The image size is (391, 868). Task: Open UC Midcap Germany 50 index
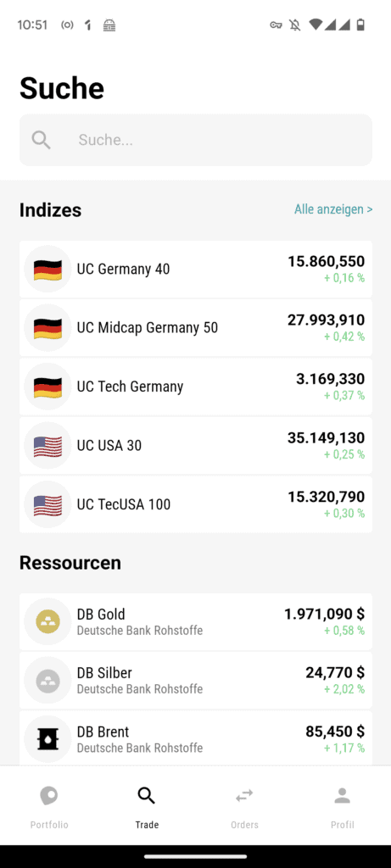tap(195, 328)
